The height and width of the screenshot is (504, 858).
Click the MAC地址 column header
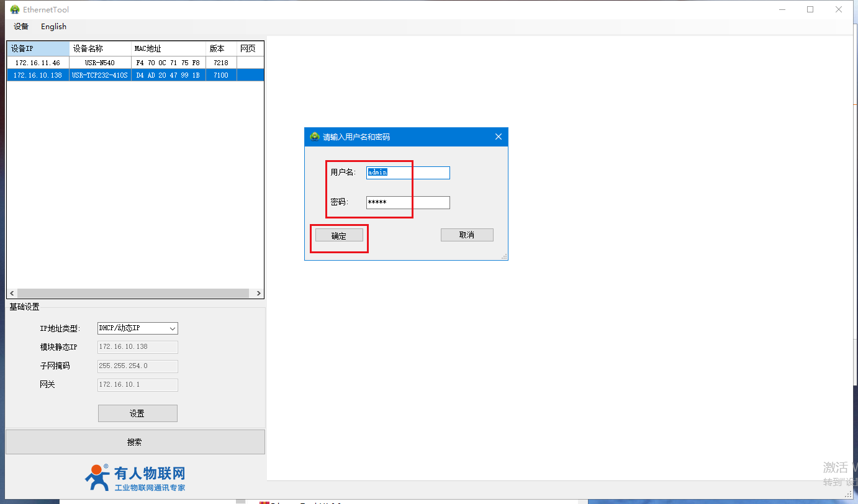click(x=168, y=48)
